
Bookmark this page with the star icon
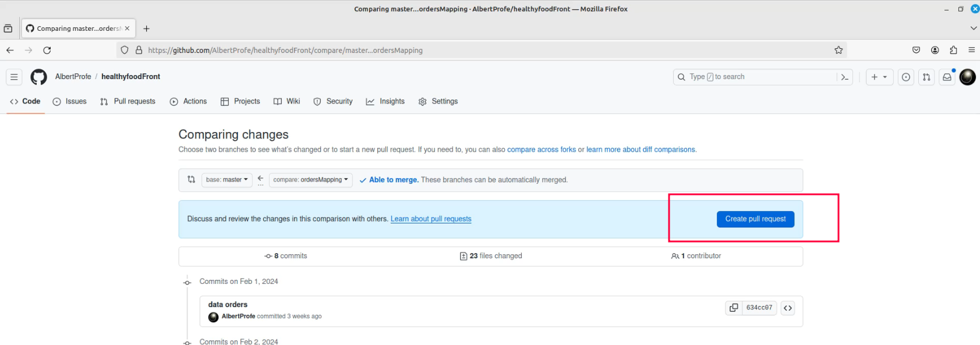[x=839, y=50]
